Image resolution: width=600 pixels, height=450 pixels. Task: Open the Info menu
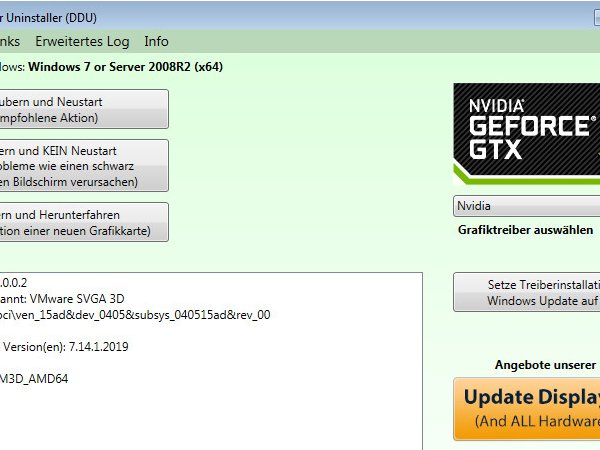(156, 41)
